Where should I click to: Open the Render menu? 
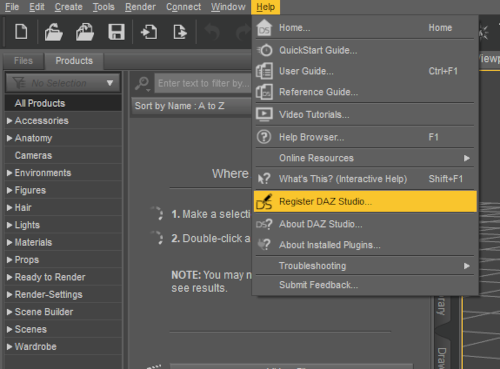tap(140, 7)
